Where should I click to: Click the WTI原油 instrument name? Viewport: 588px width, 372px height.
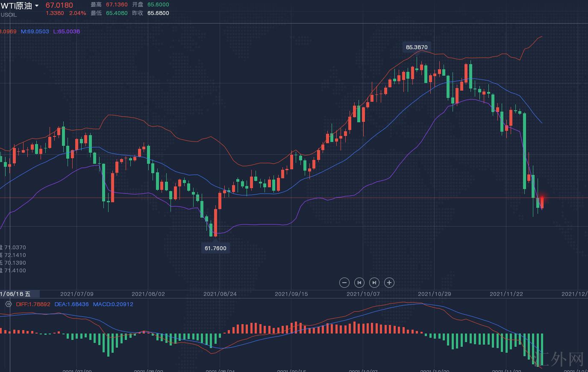click(x=16, y=6)
